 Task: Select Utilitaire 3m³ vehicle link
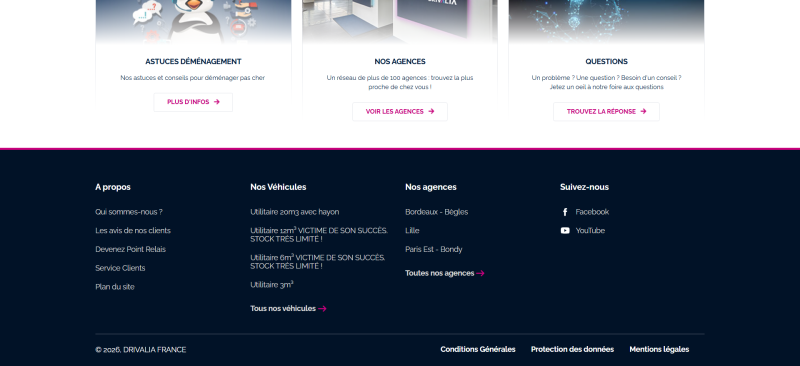pyautogui.click(x=272, y=285)
